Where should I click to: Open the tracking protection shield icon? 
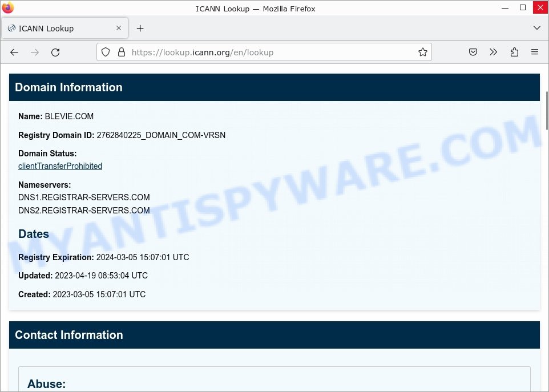pyautogui.click(x=106, y=52)
